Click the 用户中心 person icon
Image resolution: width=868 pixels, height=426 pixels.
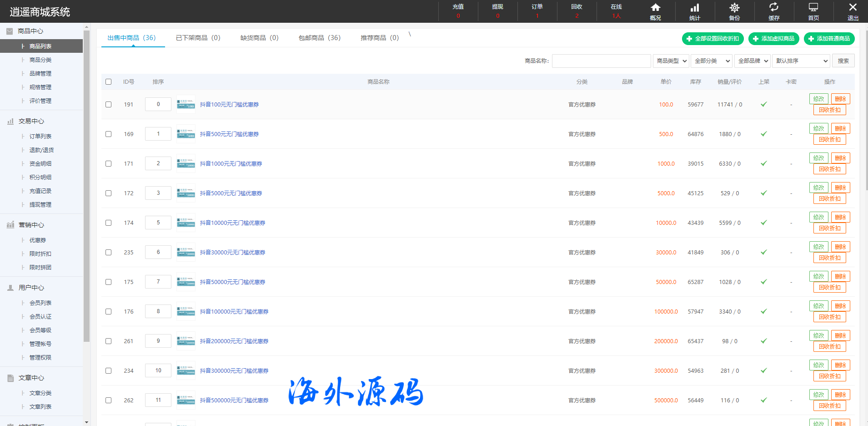click(10, 288)
